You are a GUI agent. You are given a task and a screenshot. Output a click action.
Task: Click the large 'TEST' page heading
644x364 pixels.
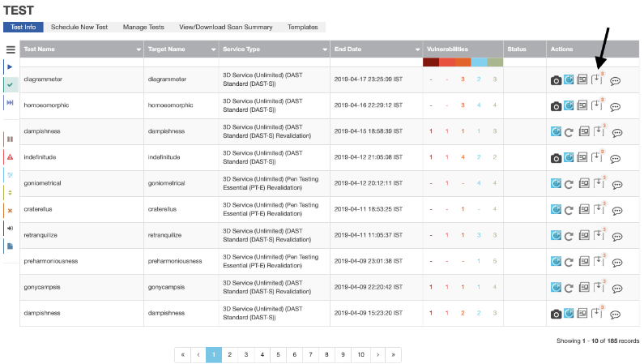tap(19, 10)
